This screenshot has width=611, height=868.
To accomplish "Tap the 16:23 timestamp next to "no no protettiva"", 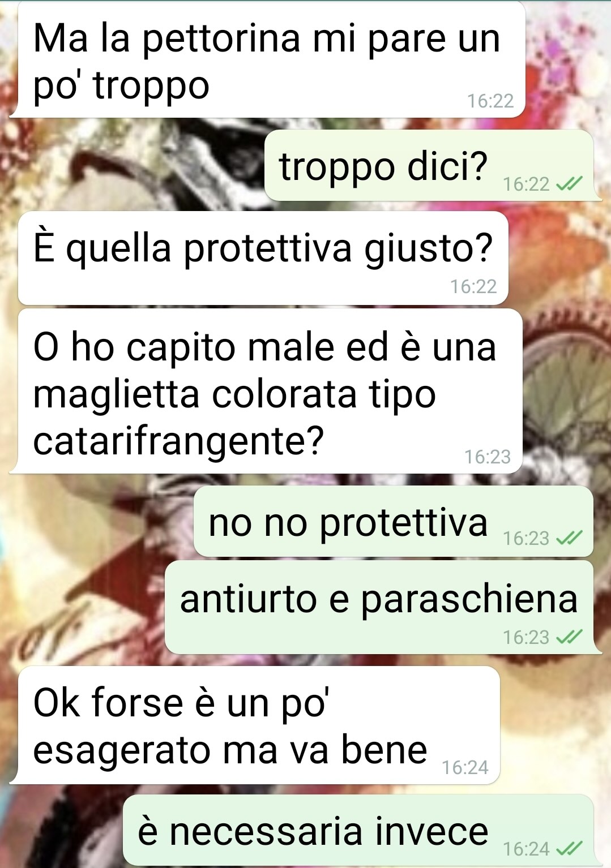I will pos(526,538).
